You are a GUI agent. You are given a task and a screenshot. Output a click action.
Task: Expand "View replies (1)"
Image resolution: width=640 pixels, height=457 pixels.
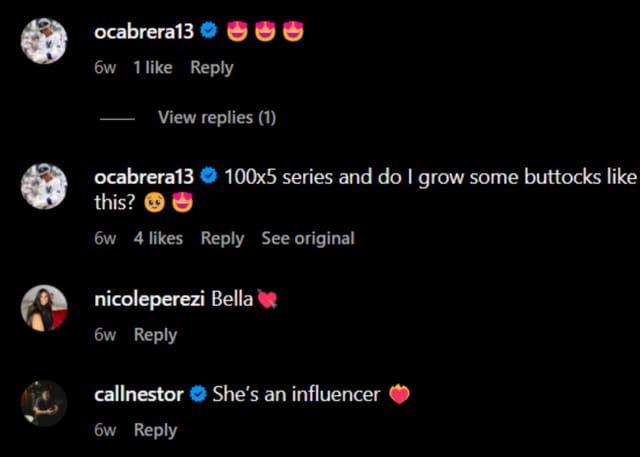216,117
